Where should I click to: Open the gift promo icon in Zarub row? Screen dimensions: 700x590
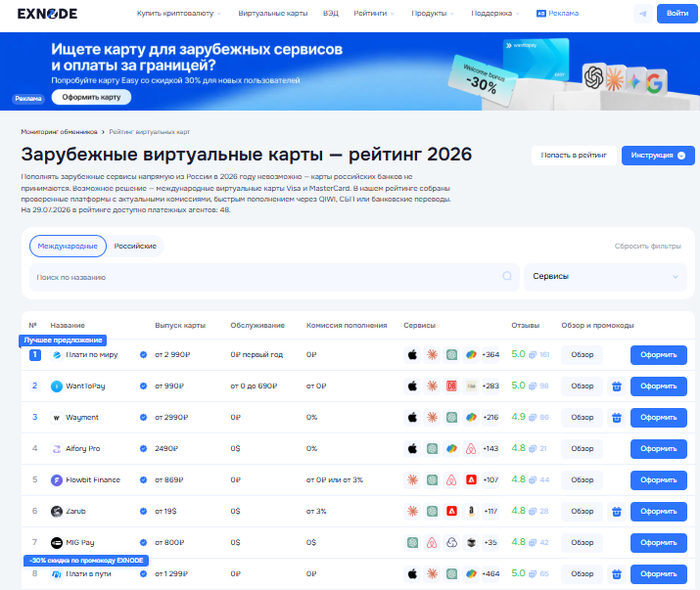[617, 511]
